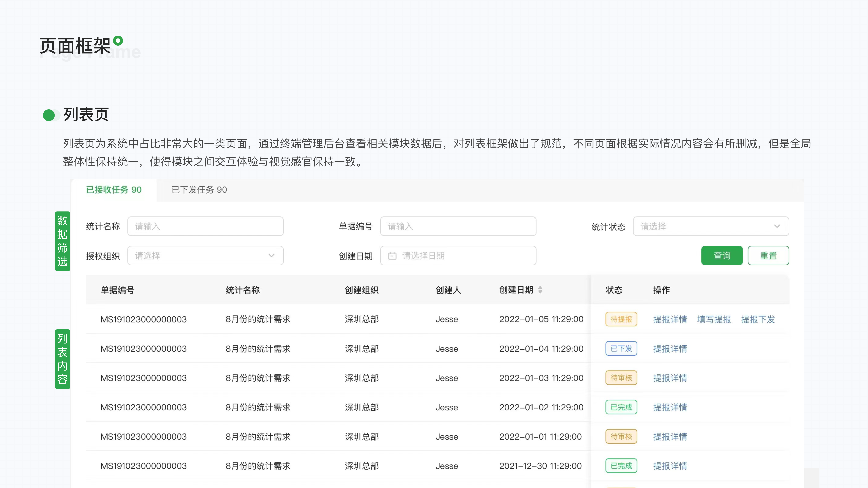This screenshot has width=868, height=488.
Task: Click the date 2022-01-05 11:29:00
Action: coord(541,319)
